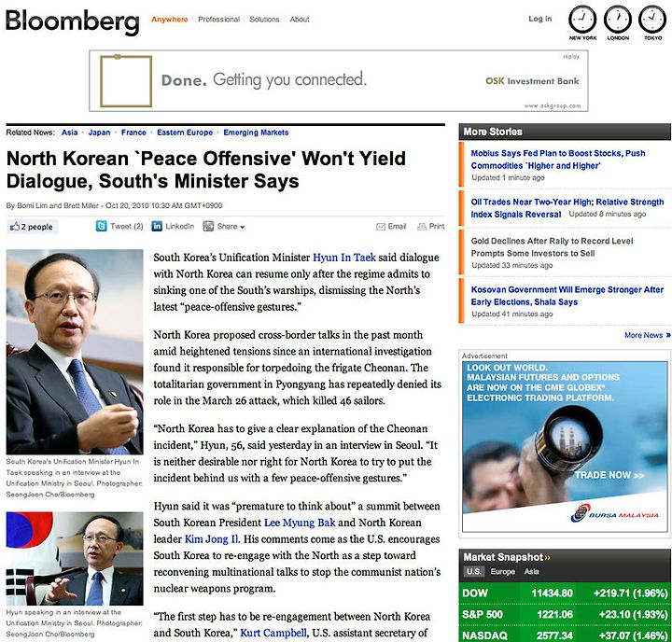
Task: Switch to Asia market tab
Action: tap(531, 571)
